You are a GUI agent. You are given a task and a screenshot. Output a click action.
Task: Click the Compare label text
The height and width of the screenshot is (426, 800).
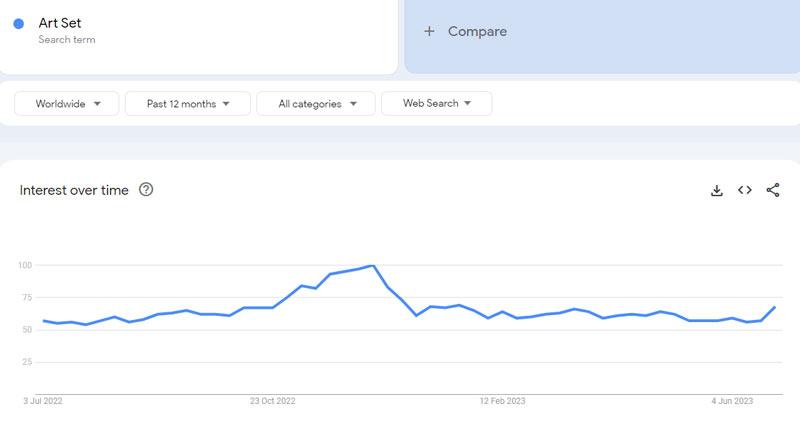coord(477,32)
